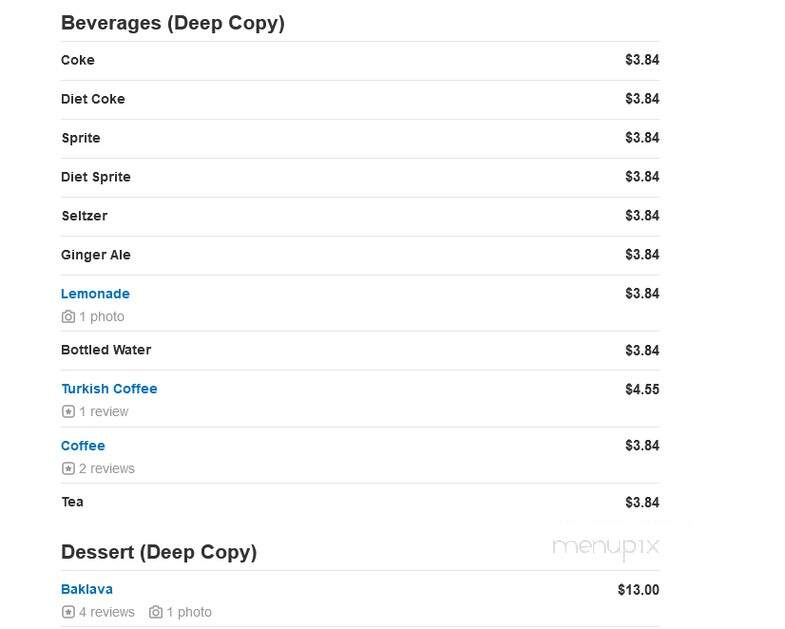Click the Sprite item name
The height and width of the screenshot is (629, 785).
click(x=81, y=138)
